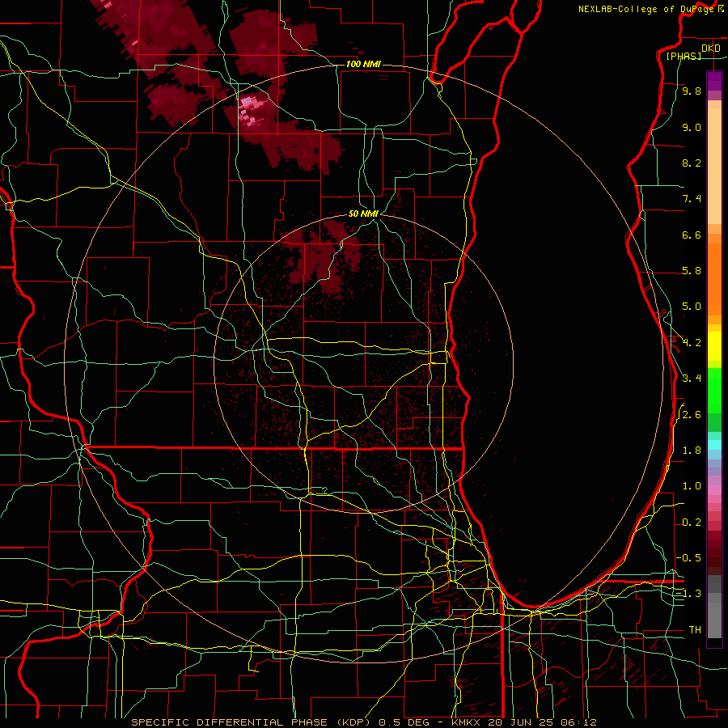This screenshot has height=728, width=728.
Task: Click the 5.8 scale value
Action: click(692, 271)
